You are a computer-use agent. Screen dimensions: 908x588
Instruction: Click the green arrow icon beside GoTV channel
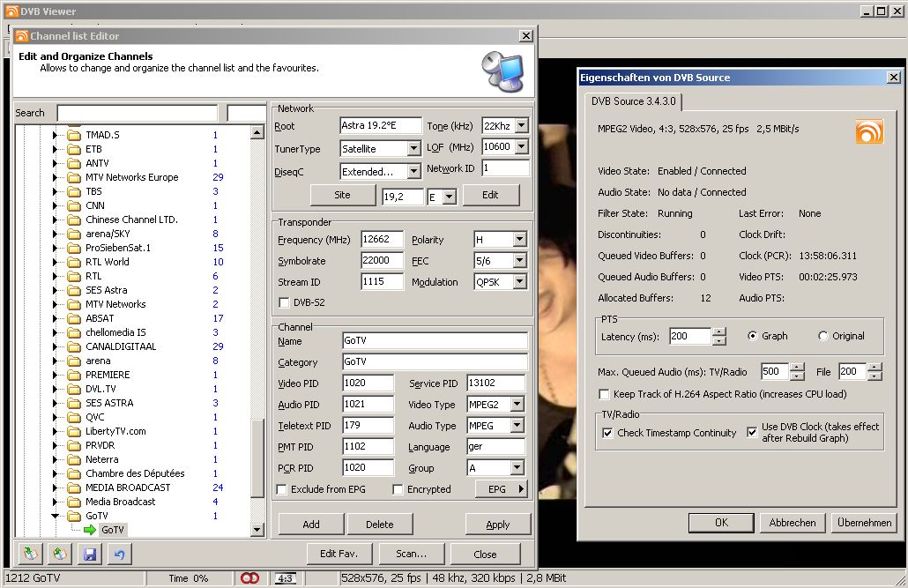pyautogui.click(x=90, y=530)
